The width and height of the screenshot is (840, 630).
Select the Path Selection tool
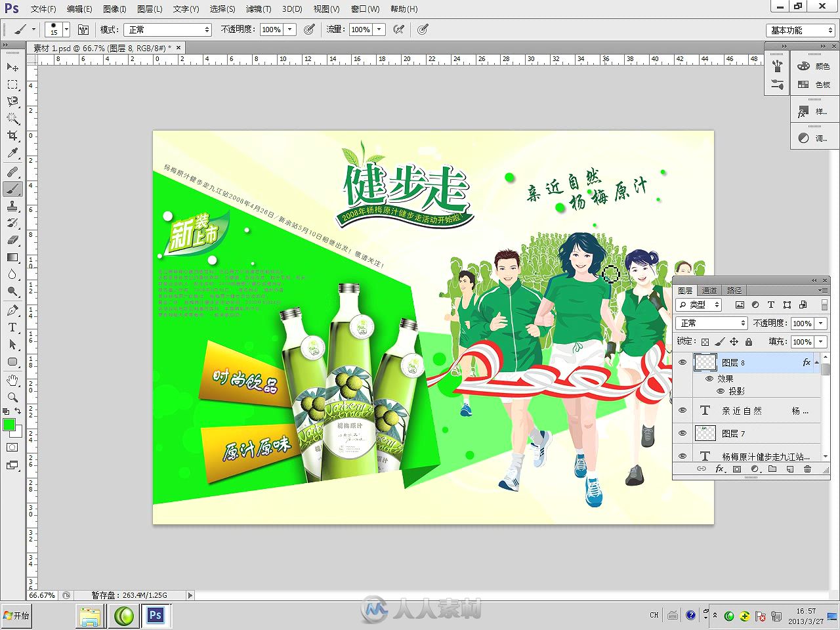(x=12, y=345)
